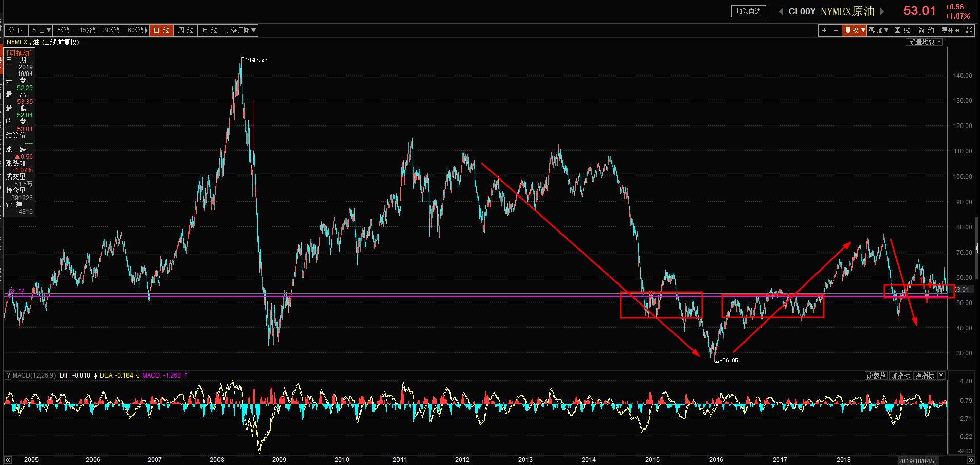Screen dimensions: 980x465
Task: Select the 5分钟 timeframe
Action: [x=65, y=30]
